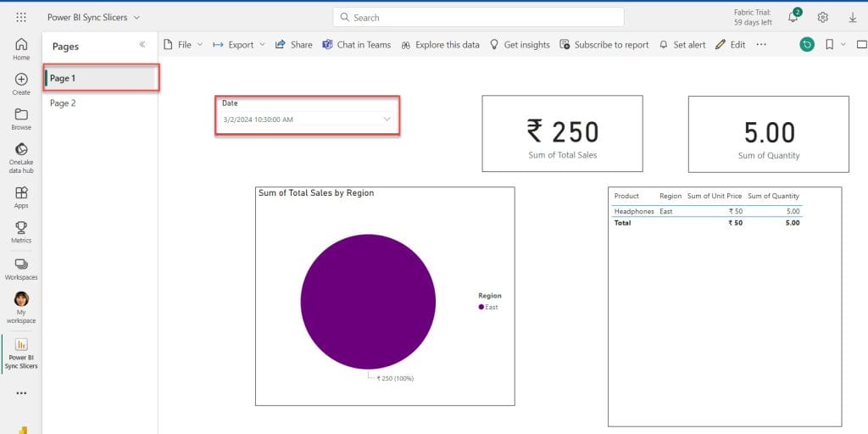Click the Power BI logo at sidebar bottom
Image resolution: width=868 pixels, height=434 pixels.
click(22, 430)
